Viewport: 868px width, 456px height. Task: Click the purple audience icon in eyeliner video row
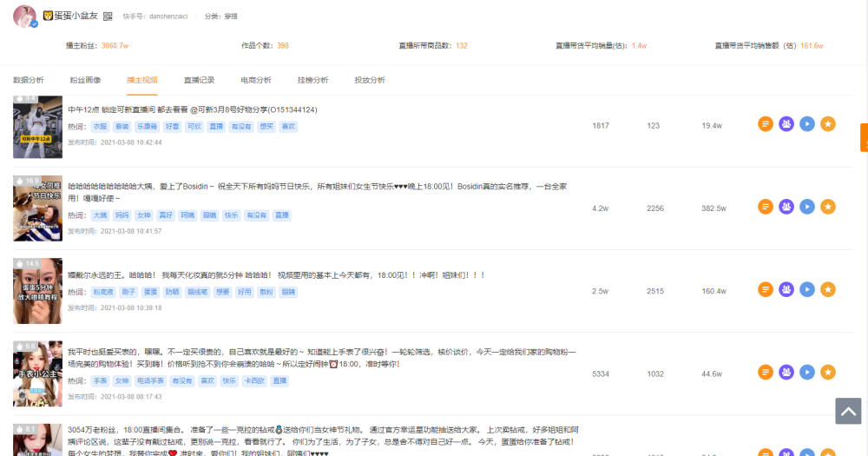click(786, 289)
